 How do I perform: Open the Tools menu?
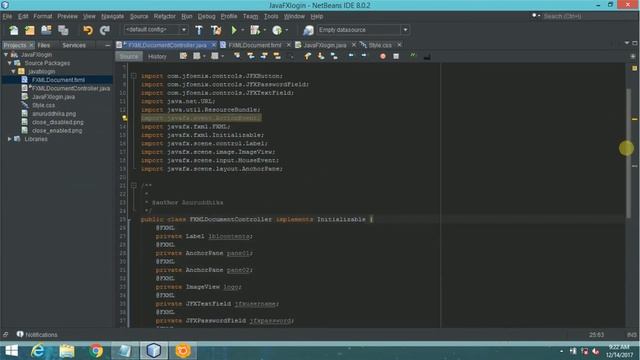[271, 16]
